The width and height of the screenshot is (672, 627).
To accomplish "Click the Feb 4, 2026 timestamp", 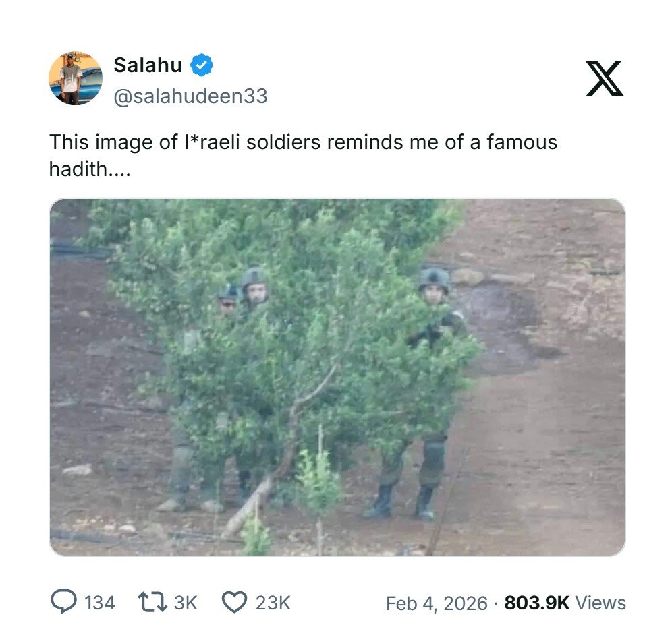I will pyautogui.click(x=436, y=603).
